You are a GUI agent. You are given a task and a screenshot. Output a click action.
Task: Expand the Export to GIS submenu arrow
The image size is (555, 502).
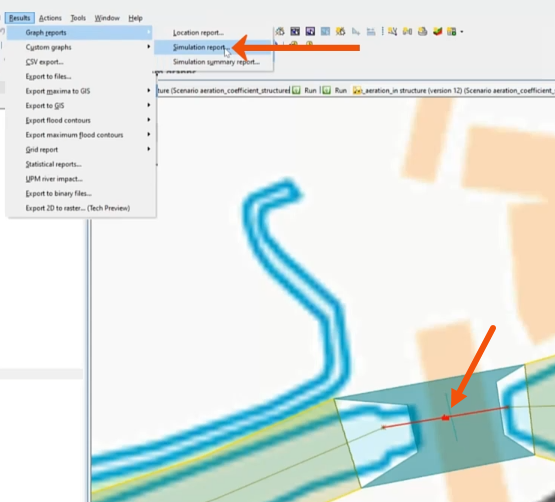(149, 105)
